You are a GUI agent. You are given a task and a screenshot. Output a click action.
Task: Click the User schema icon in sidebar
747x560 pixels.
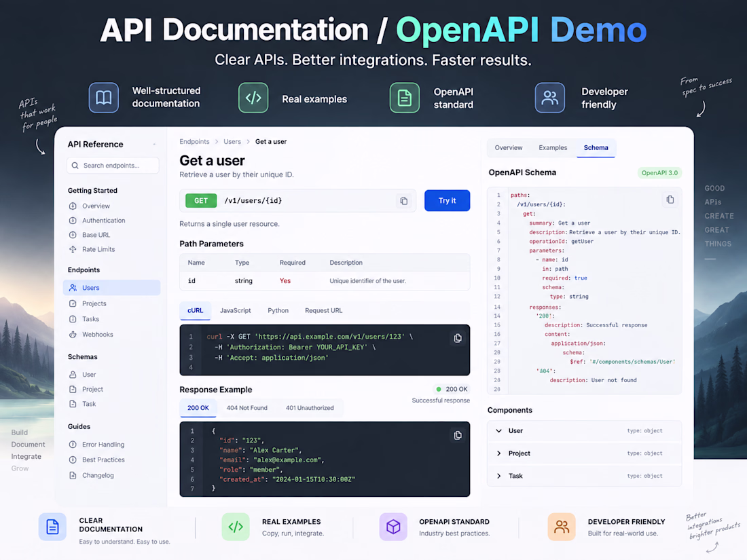click(x=73, y=375)
